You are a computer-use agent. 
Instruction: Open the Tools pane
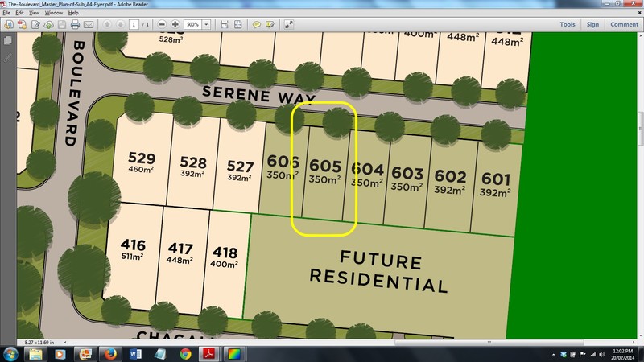pos(568,25)
